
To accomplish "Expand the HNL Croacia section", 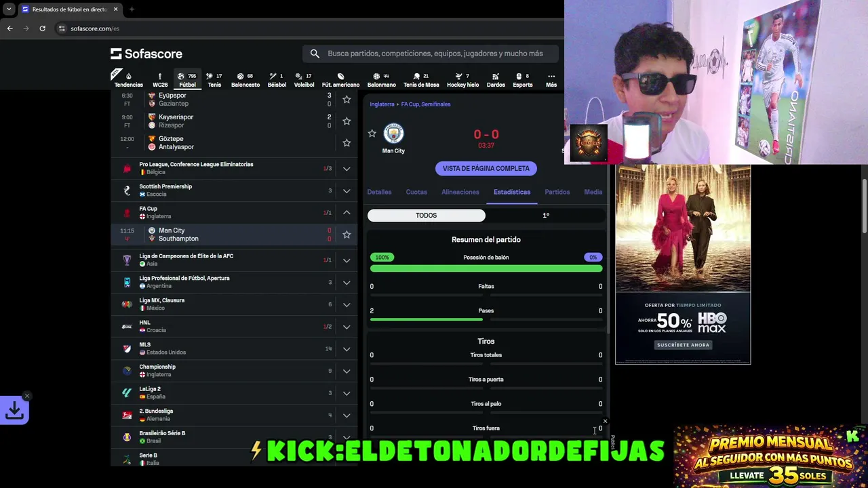I will pyautogui.click(x=347, y=327).
